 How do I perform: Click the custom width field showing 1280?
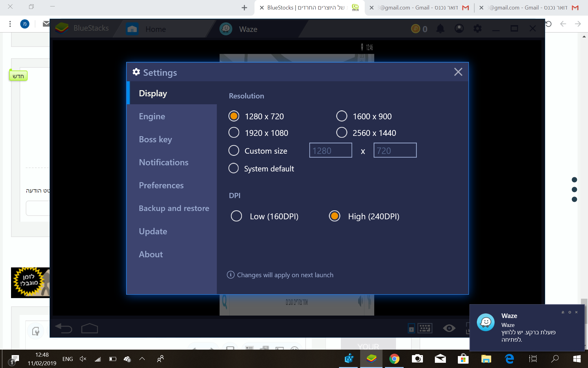coord(331,150)
